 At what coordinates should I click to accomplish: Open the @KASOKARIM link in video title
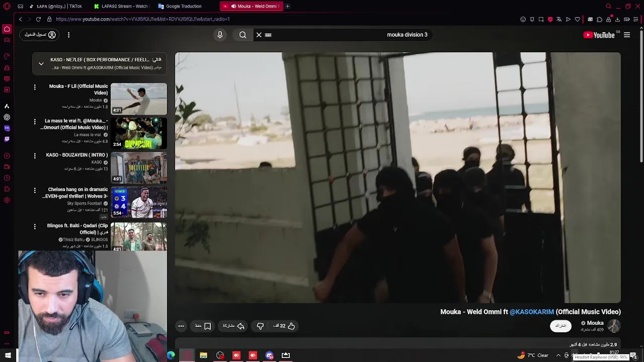click(531, 312)
